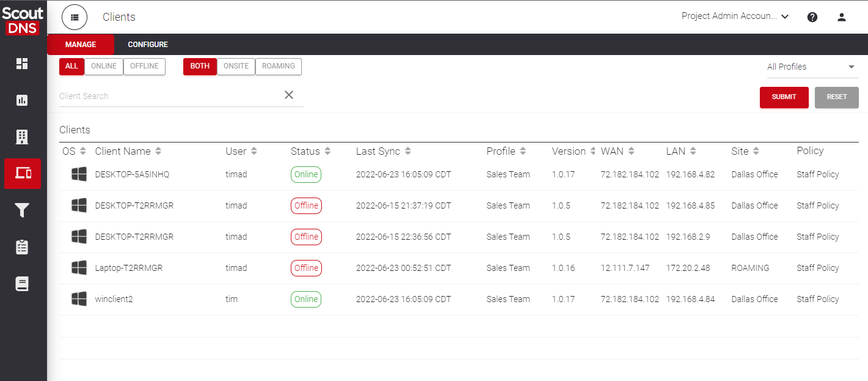Sort by User column arrows
The image size is (868, 381).
coord(254,151)
